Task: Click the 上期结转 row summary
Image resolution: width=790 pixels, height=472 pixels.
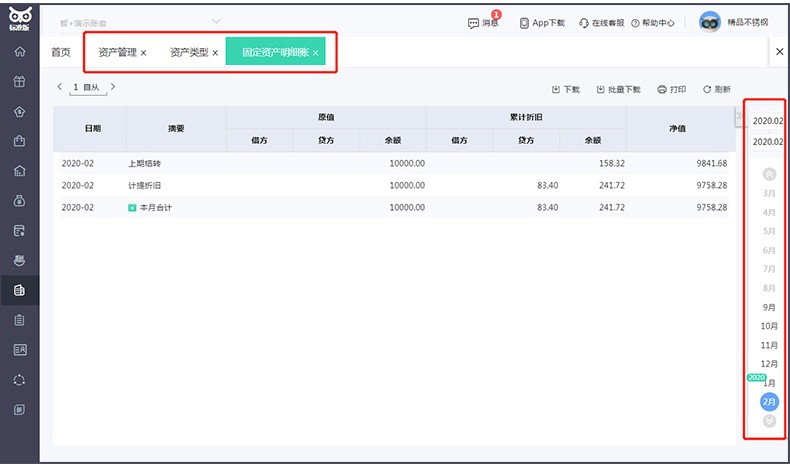Action: (145, 164)
